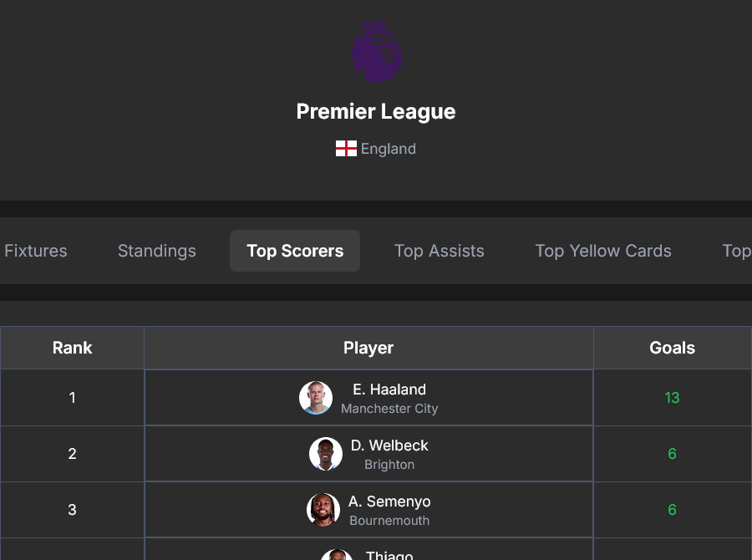
Task: Open the Fixtures tab
Action: click(x=36, y=251)
